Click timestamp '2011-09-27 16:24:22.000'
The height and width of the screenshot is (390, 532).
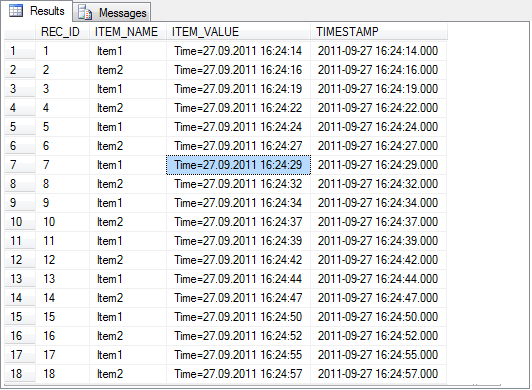pos(379,108)
